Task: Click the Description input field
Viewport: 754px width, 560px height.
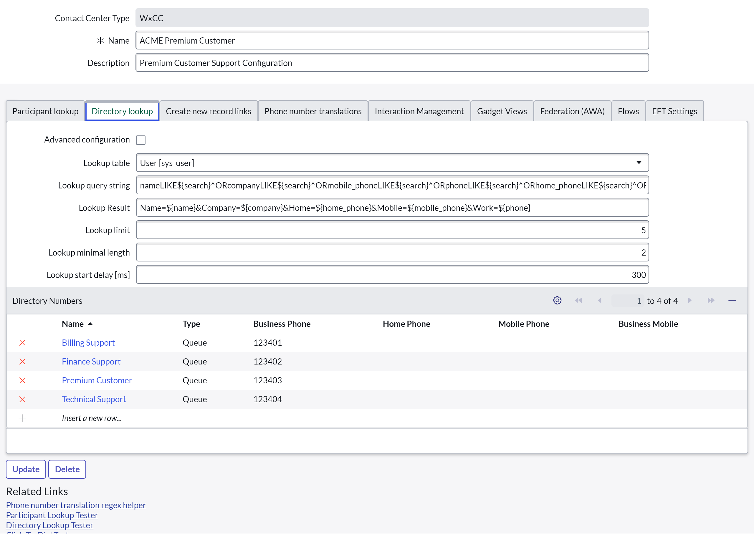Action: coord(392,63)
